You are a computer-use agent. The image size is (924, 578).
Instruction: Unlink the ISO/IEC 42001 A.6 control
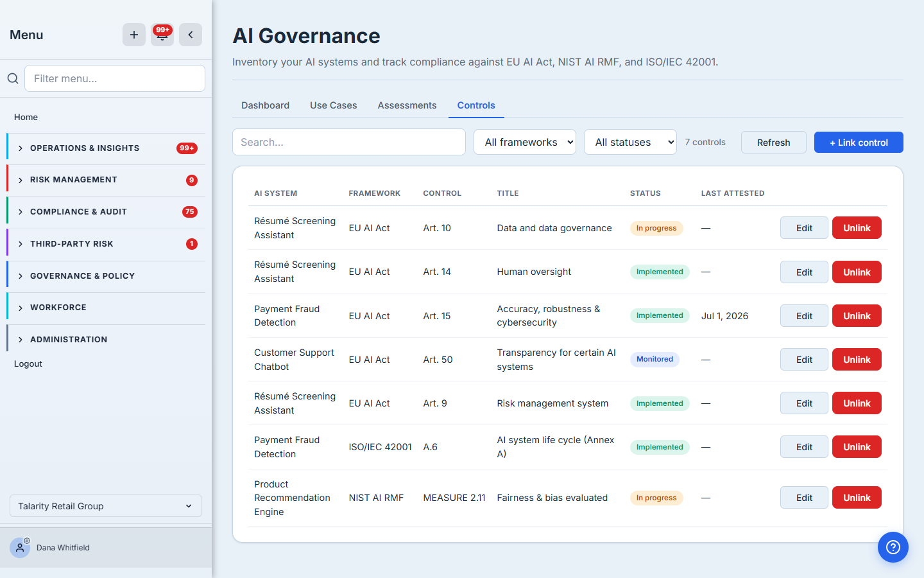click(857, 447)
